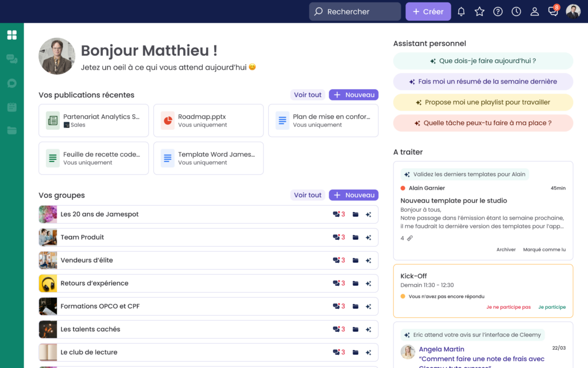588x368 pixels.
Task: Open folder icon for Team Produit group
Action: 355,237
